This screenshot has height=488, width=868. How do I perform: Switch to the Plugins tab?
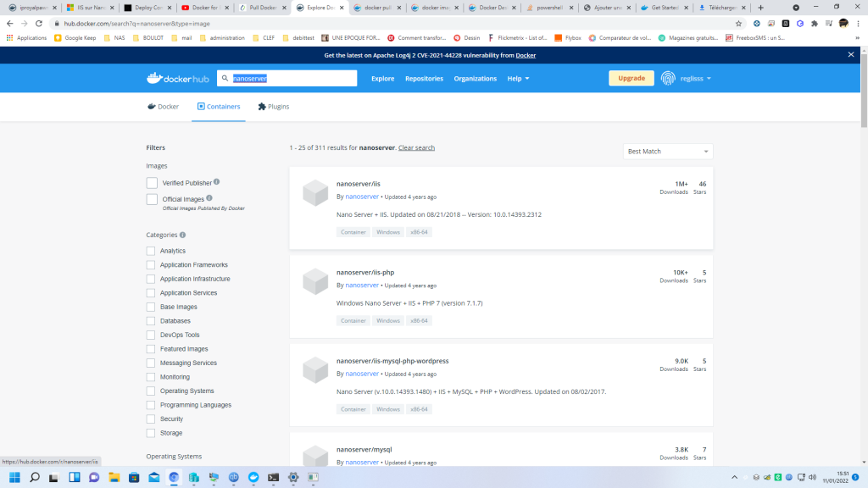point(274,107)
